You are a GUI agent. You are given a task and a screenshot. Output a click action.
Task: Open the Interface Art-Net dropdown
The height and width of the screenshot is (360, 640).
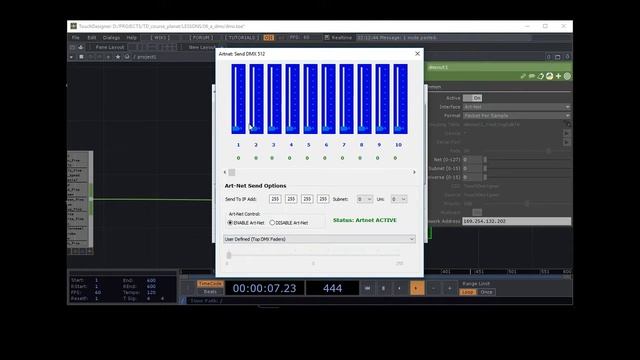[x=516, y=107]
